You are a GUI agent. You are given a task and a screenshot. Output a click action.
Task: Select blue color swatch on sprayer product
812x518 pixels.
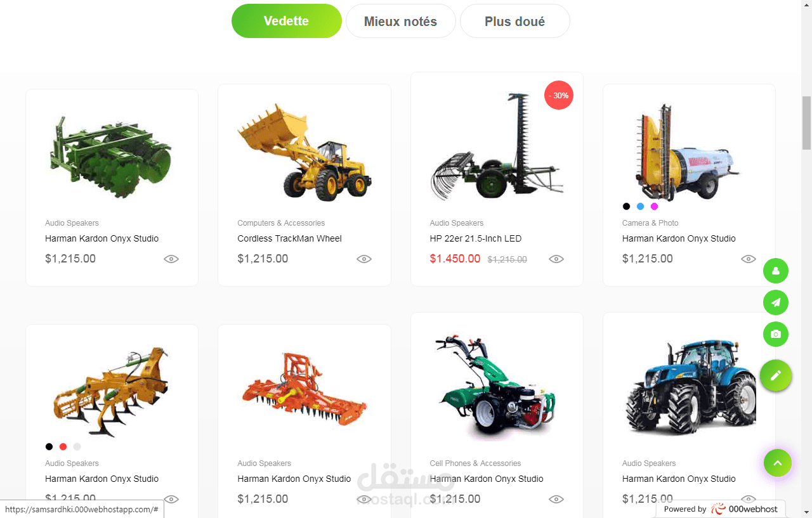640,206
